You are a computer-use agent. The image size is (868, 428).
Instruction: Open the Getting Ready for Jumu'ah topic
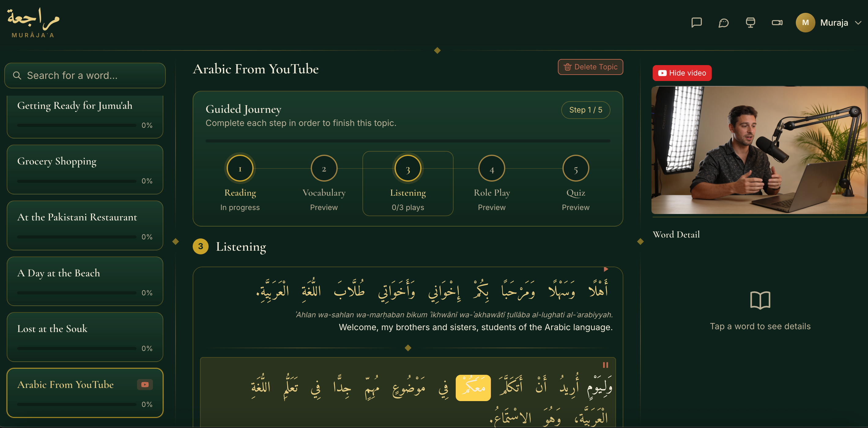[85, 116]
